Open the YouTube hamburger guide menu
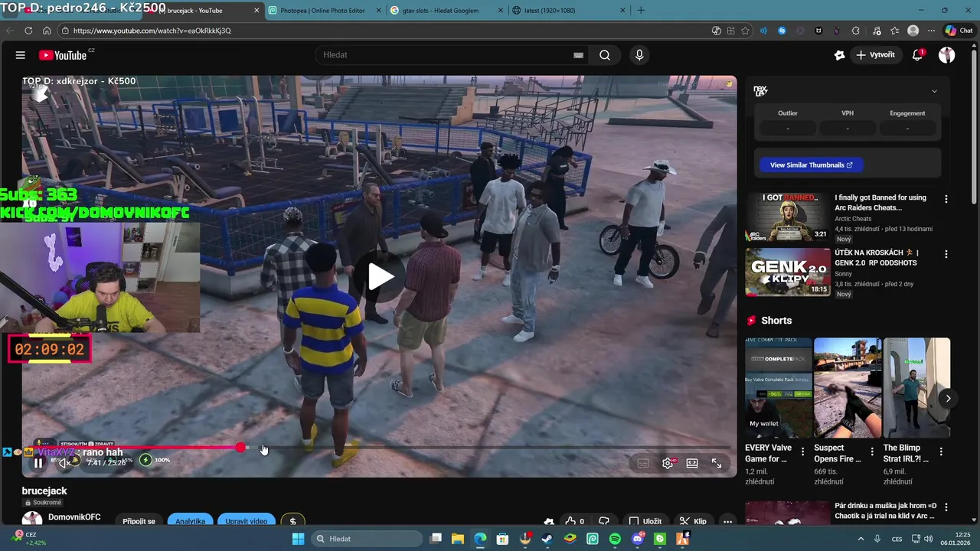The height and width of the screenshot is (551, 980). click(x=21, y=55)
